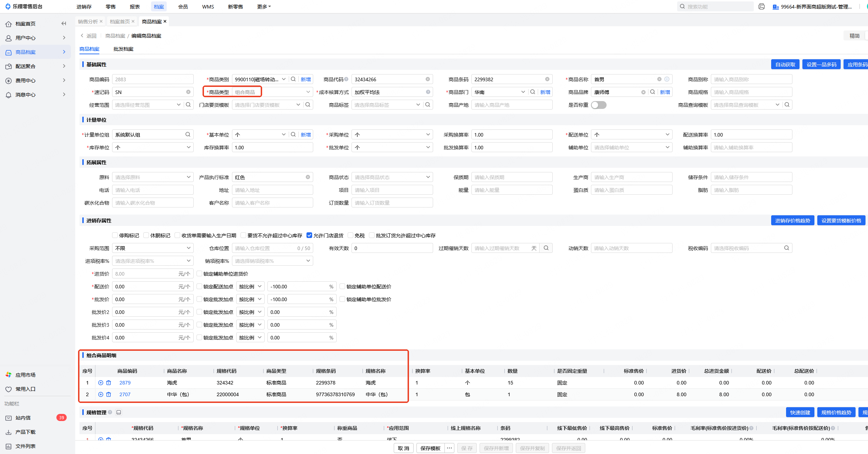Click the 税收编码 search icon
Image resolution: width=868 pixels, height=454 pixels.
tap(786, 248)
